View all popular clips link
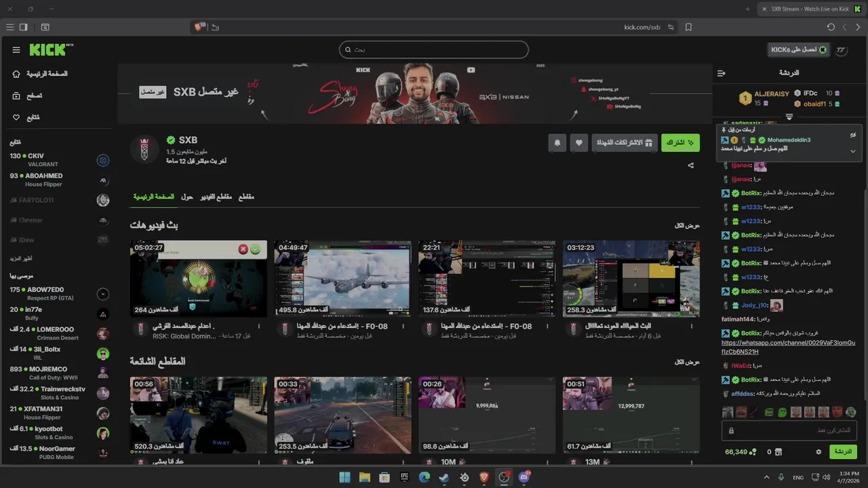The width and height of the screenshot is (868, 488). click(687, 362)
